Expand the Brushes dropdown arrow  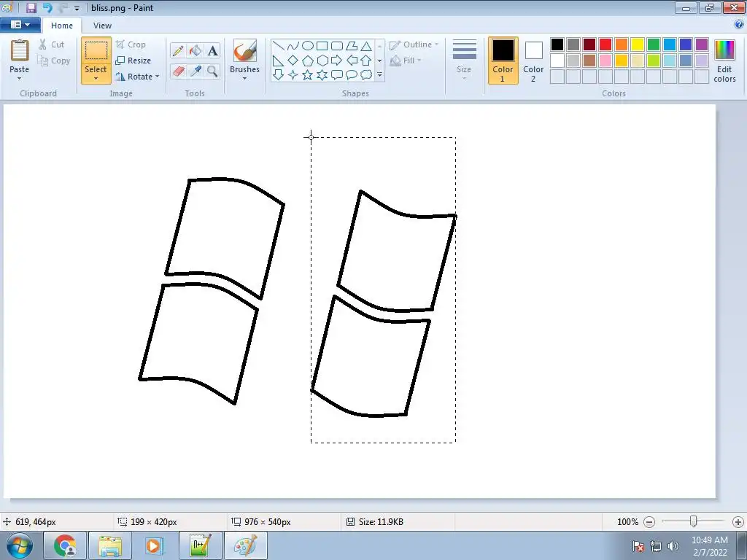245,79
